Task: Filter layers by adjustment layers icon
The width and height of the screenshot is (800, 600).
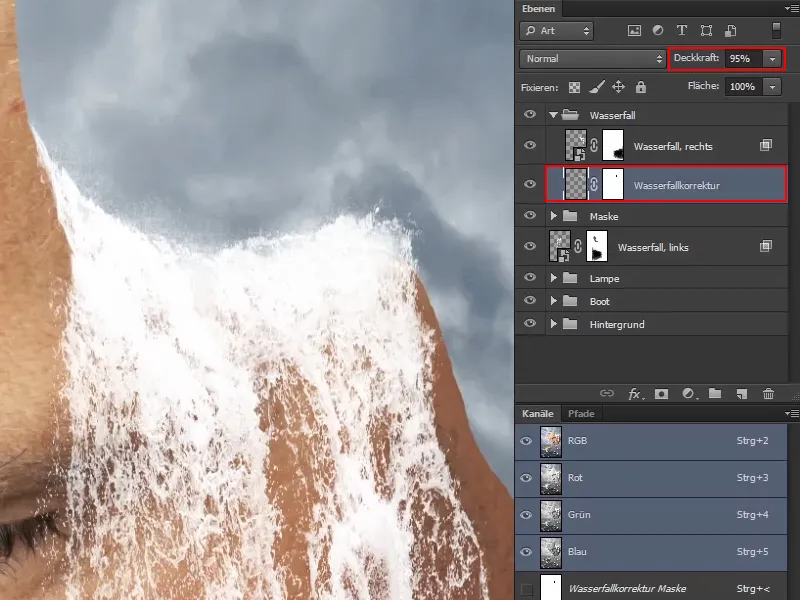Action: [658, 31]
